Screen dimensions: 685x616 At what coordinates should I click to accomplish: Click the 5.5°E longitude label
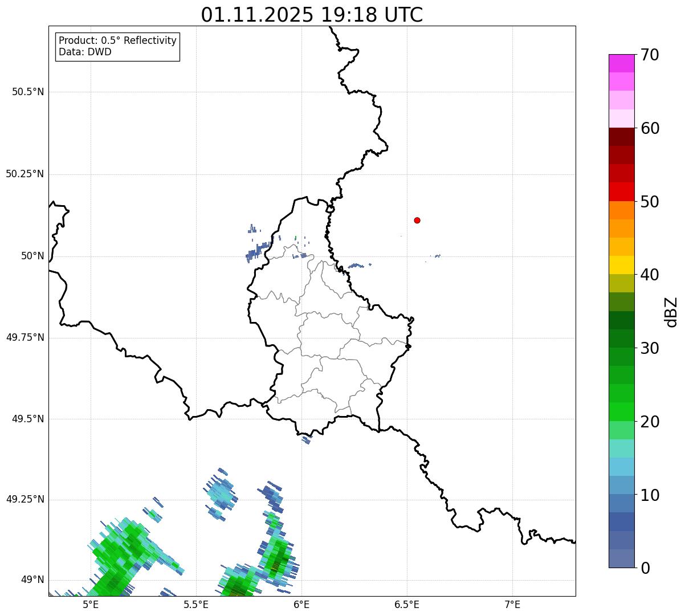pyautogui.click(x=196, y=605)
